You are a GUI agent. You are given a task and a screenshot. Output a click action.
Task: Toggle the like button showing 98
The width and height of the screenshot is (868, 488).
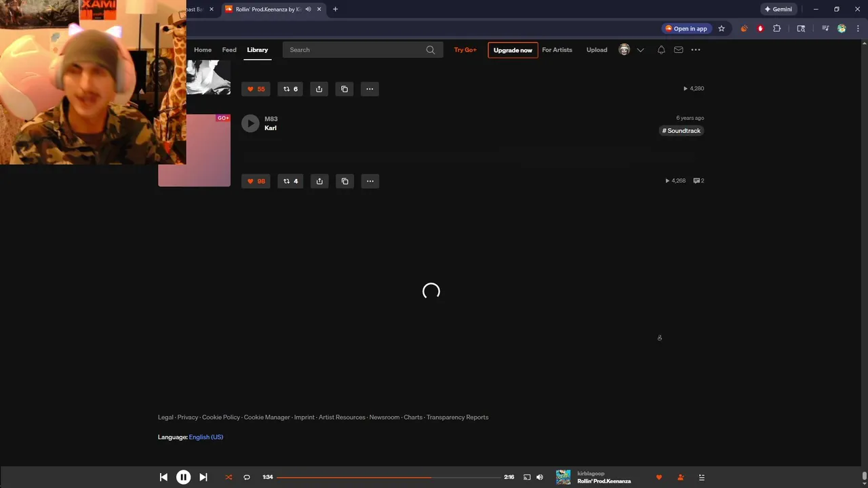pyautogui.click(x=256, y=181)
